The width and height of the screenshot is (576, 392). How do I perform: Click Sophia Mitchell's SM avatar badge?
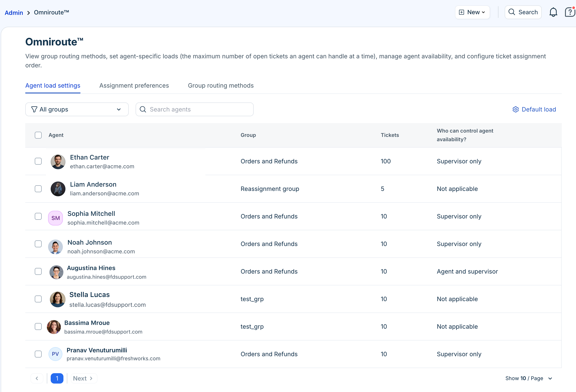click(x=55, y=218)
